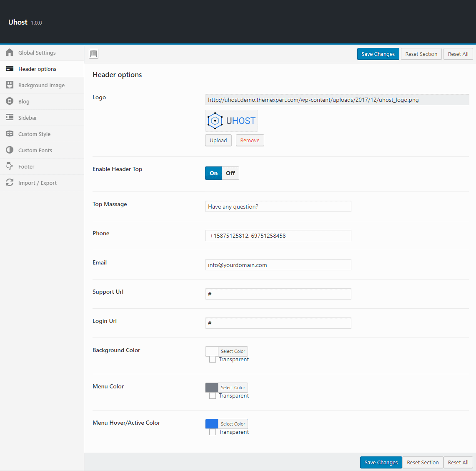This screenshot has height=471, width=476.
Task: Enable Transparent for Menu Hover/Active Color
Action: click(x=212, y=431)
